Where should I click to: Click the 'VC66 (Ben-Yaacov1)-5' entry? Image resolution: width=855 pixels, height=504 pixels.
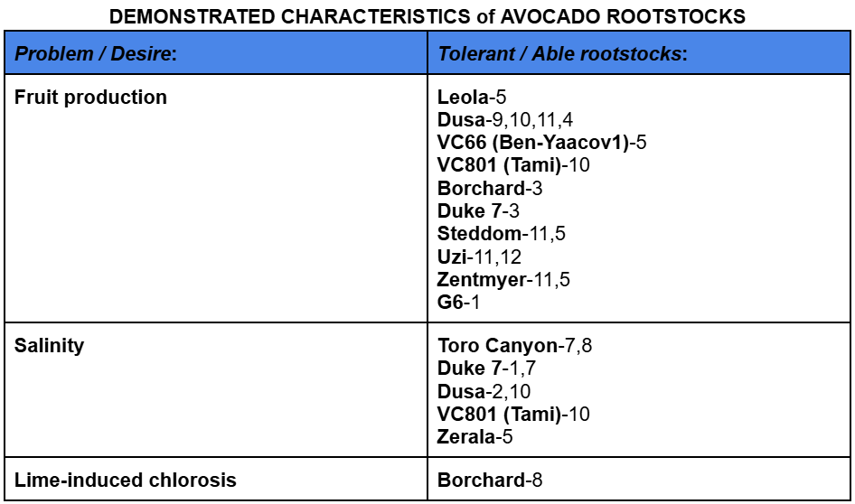coord(542,143)
